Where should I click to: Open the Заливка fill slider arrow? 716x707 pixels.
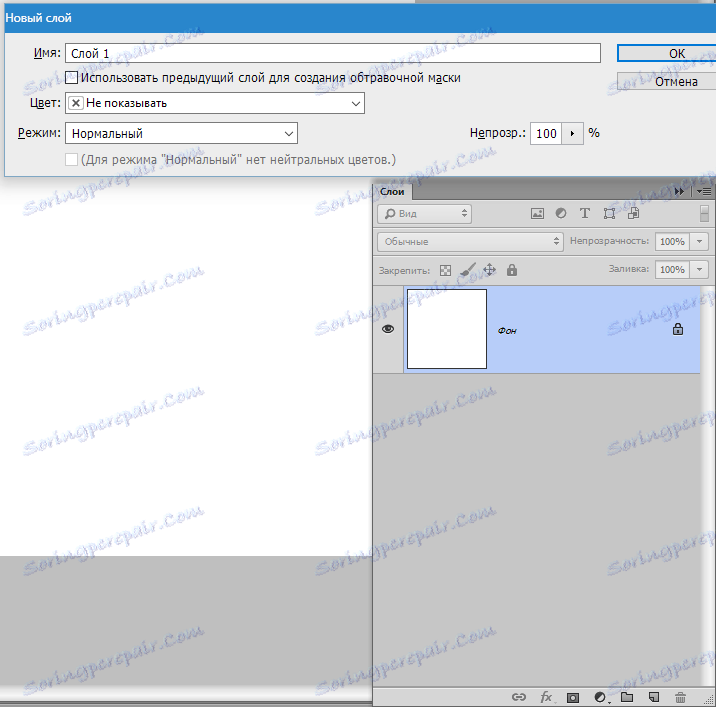[x=700, y=269]
